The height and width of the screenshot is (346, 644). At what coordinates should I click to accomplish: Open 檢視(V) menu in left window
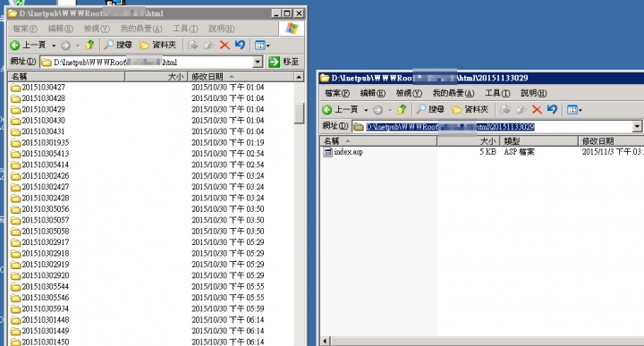pos(97,29)
